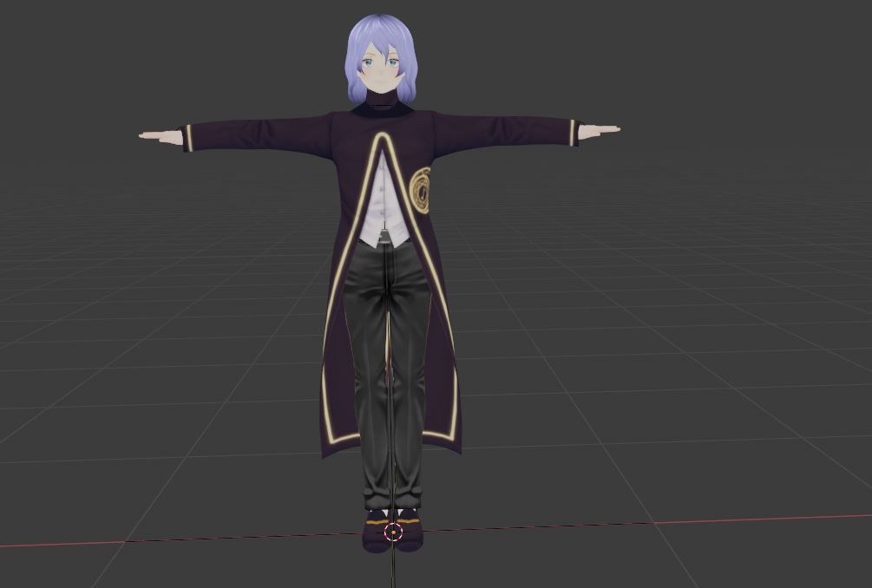Click the belt buckle at the waist
Viewport: 872px width, 588px height.
384,238
